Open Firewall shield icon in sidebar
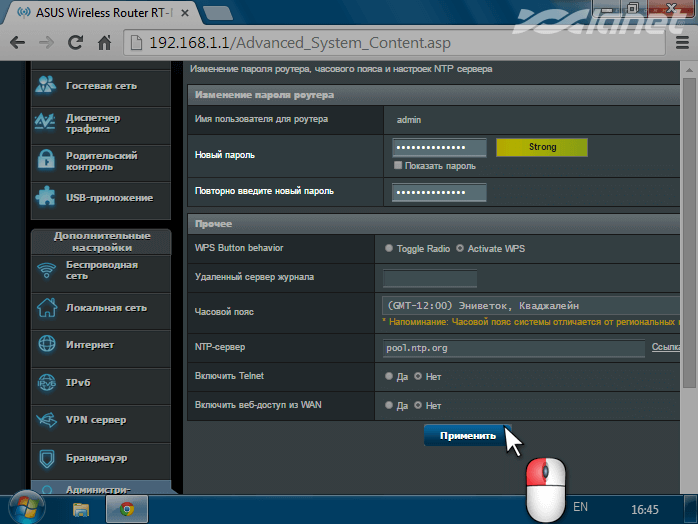 pyautogui.click(x=46, y=458)
